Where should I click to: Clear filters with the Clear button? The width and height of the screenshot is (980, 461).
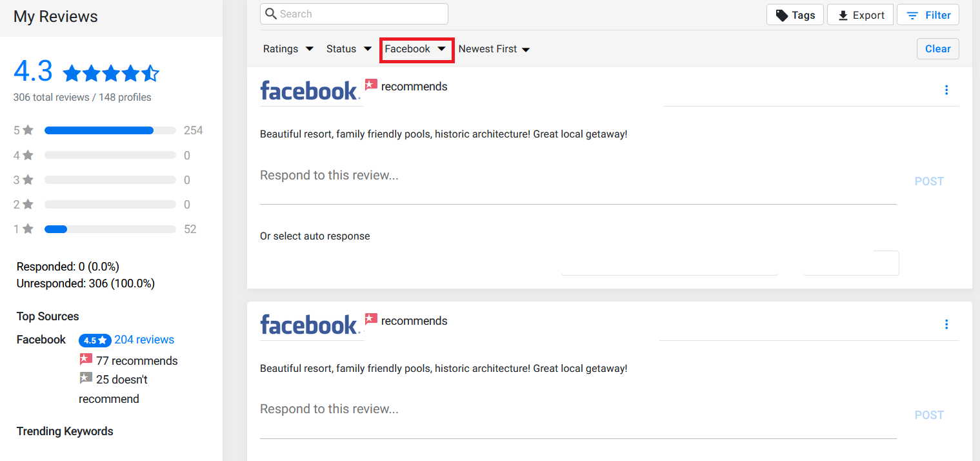[x=937, y=48]
